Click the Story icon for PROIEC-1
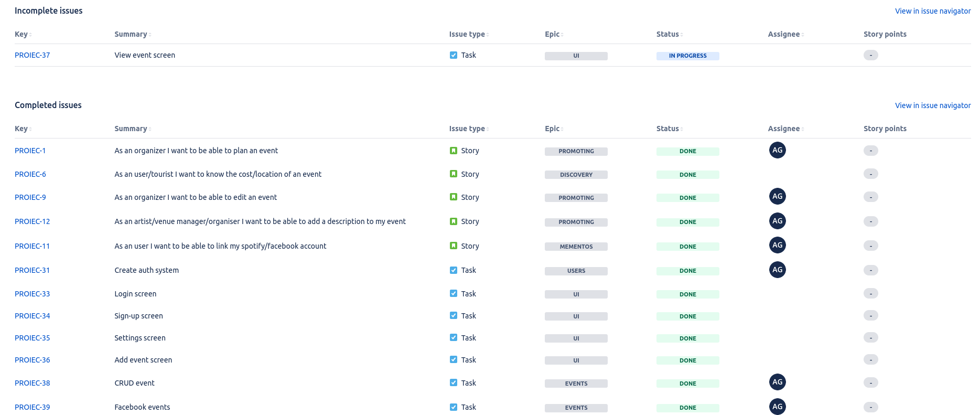Image resolution: width=980 pixels, height=415 pixels. tap(453, 151)
